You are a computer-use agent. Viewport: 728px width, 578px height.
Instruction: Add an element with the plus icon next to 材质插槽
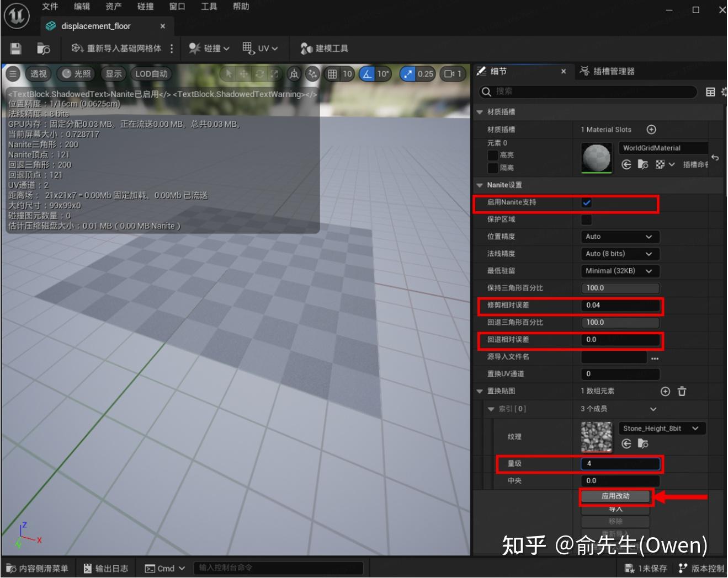tap(651, 129)
